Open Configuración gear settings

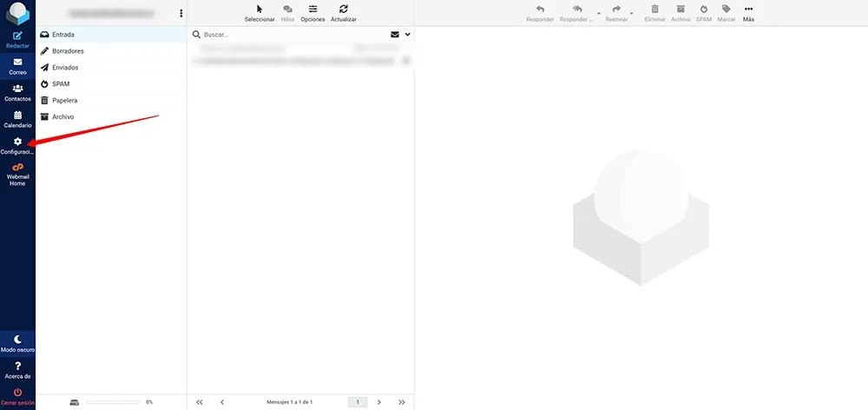click(17, 145)
